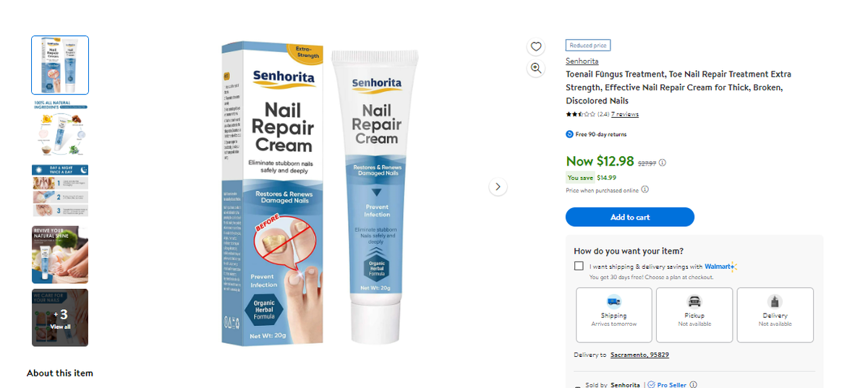The width and height of the screenshot is (868, 388).
Task: Open the Senhorita brand link
Action: pyautogui.click(x=582, y=61)
